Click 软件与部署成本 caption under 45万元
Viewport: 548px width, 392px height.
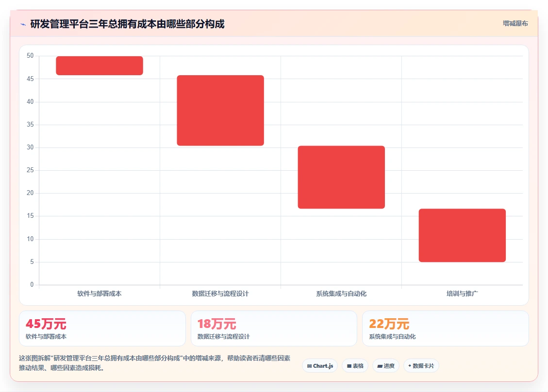click(x=46, y=337)
